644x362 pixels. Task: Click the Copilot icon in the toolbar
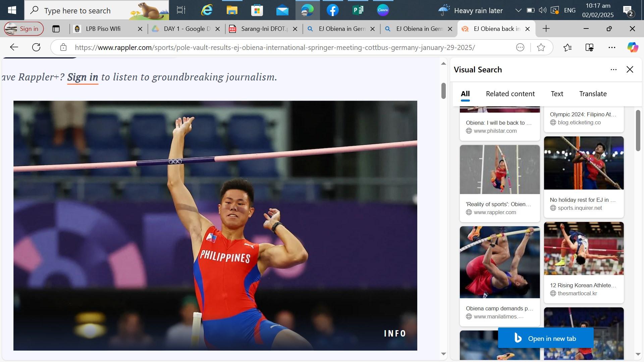632,47
